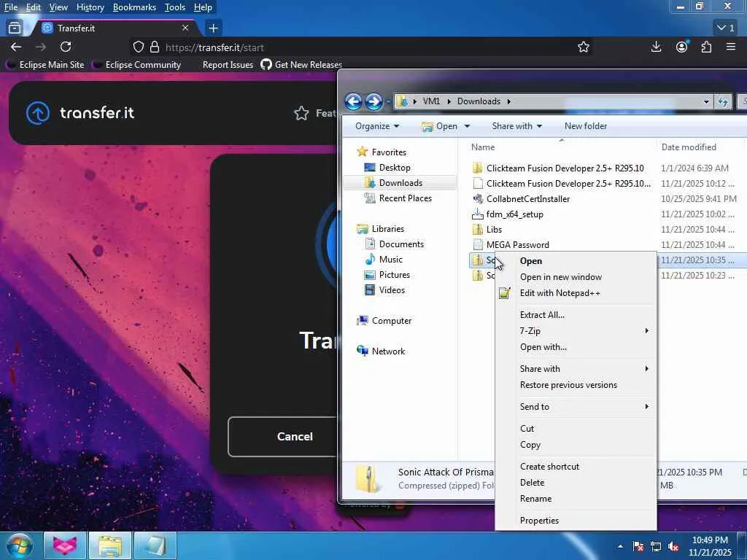Image resolution: width=747 pixels, height=560 pixels.
Task: Open the Get New Releases bookmark
Action: click(301, 65)
